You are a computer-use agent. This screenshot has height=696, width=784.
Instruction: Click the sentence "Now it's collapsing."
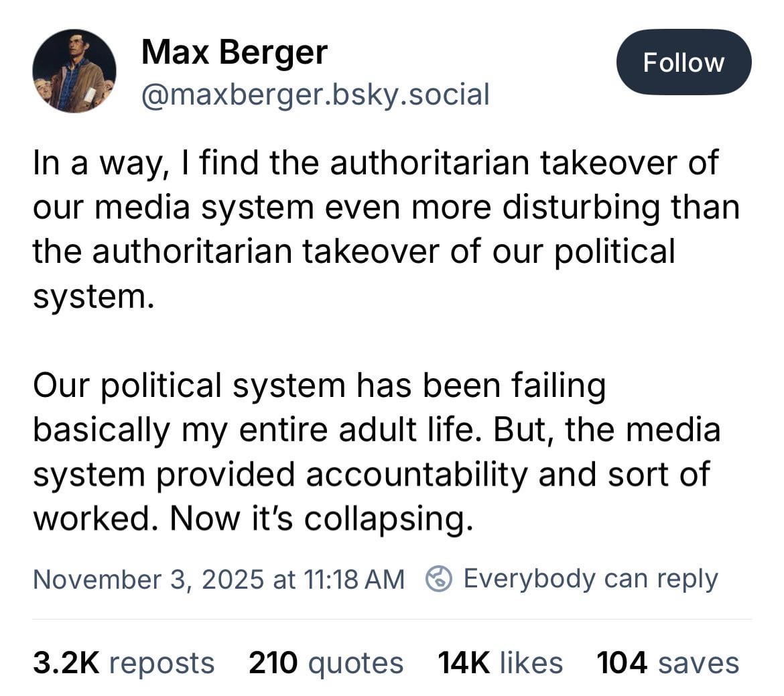(322, 518)
